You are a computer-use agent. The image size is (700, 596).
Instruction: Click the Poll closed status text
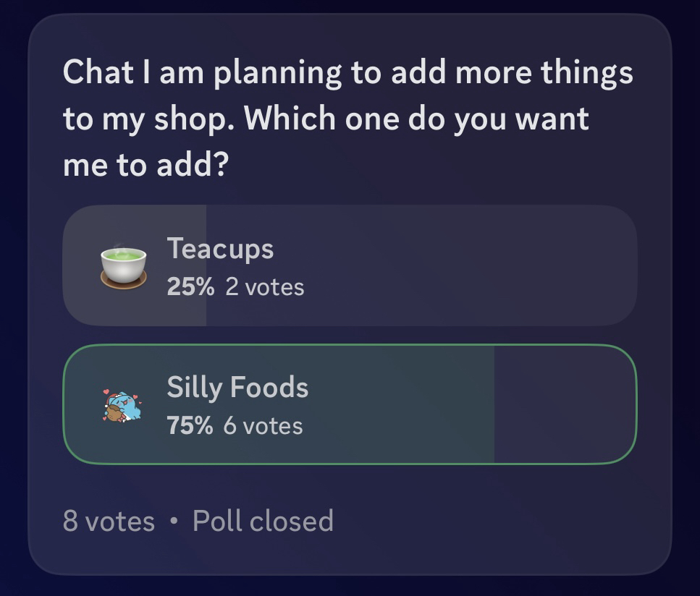263,521
